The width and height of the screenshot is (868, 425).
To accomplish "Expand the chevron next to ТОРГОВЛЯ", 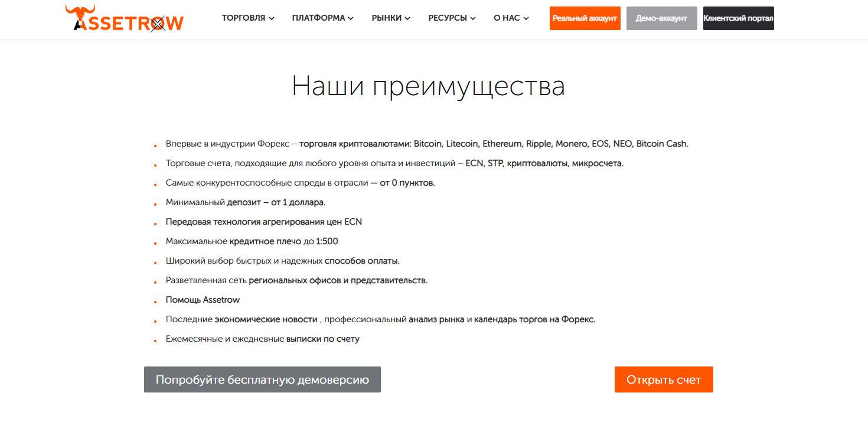I will point(272,18).
